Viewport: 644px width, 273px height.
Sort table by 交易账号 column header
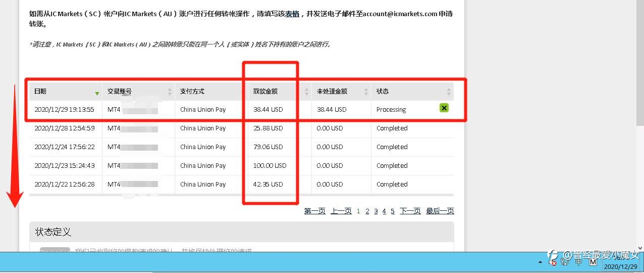pyautogui.click(x=138, y=92)
